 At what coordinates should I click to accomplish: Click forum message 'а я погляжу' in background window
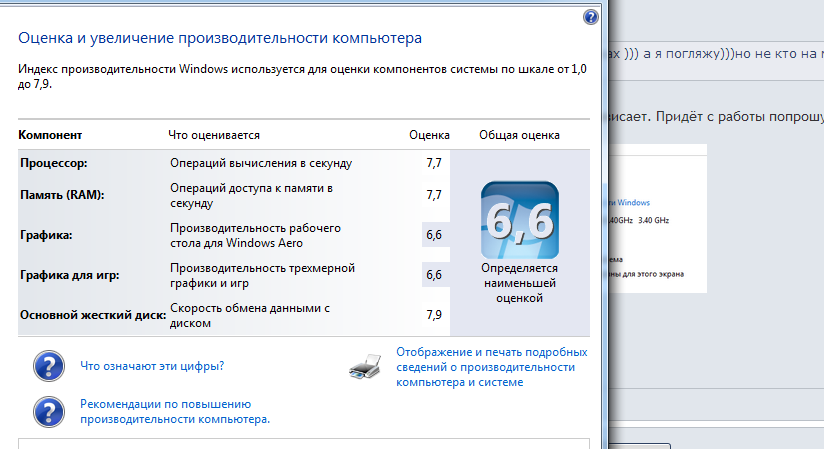click(x=682, y=54)
